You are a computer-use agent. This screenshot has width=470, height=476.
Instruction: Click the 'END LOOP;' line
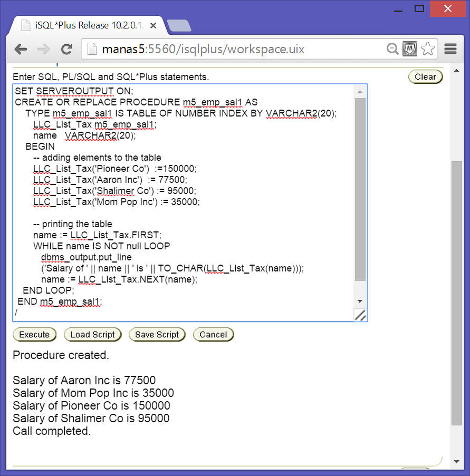tap(49, 290)
